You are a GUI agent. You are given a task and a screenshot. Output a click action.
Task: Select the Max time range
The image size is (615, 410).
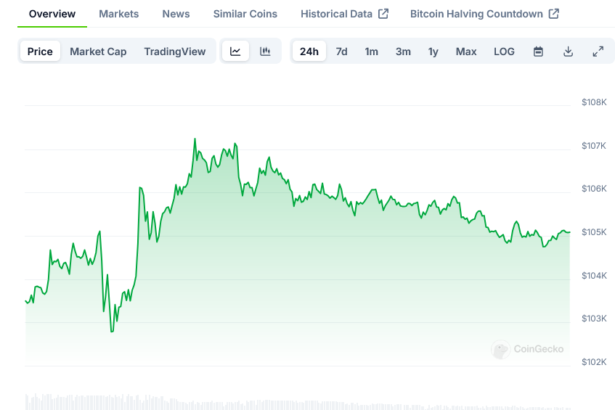point(466,51)
